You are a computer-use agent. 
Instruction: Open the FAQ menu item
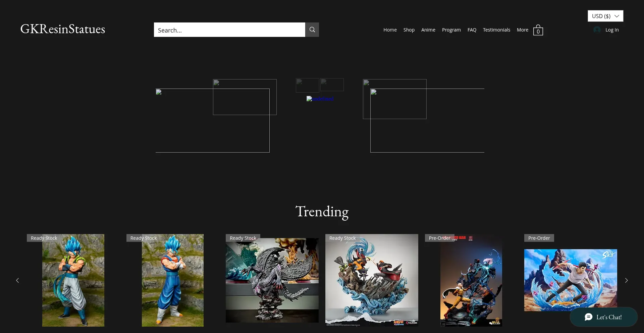tap(472, 30)
